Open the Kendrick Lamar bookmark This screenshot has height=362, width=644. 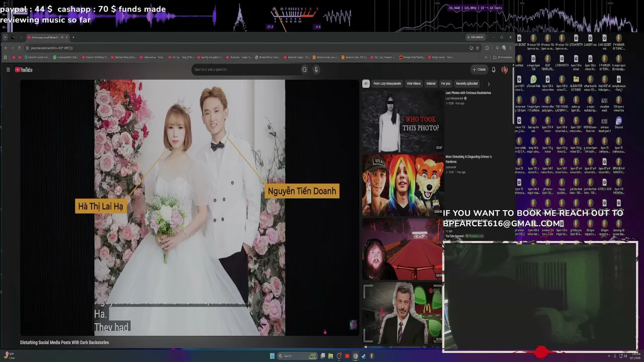(296, 57)
